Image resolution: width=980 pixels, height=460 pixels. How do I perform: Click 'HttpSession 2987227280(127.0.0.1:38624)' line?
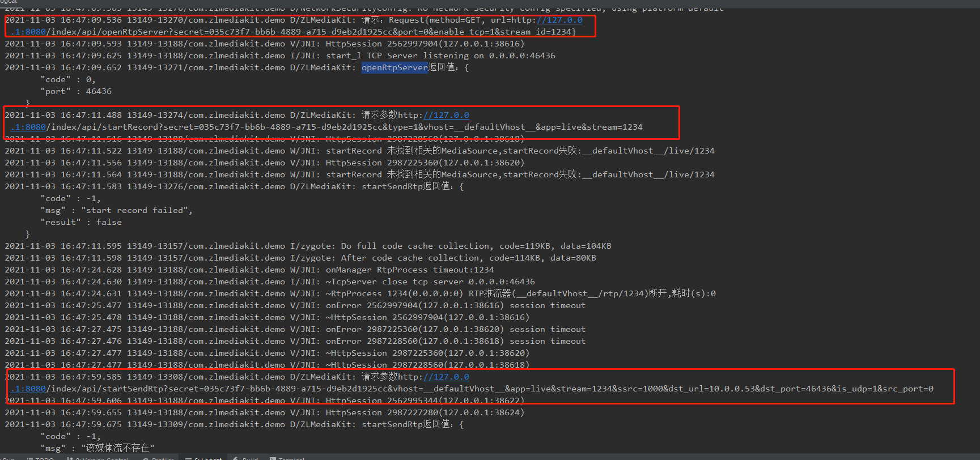tap(265, 412)
